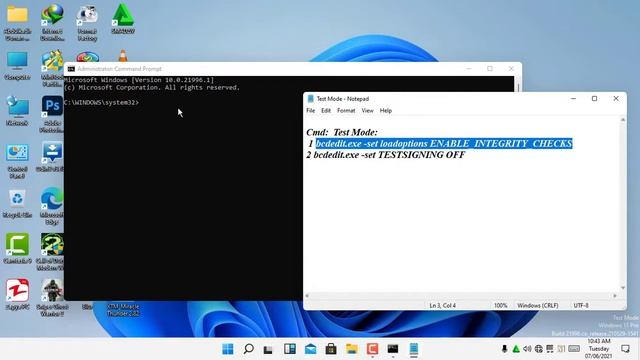Screen dimensions: 640x360
Task: Click the green triangle tray icon
Action: click(516, 349)
